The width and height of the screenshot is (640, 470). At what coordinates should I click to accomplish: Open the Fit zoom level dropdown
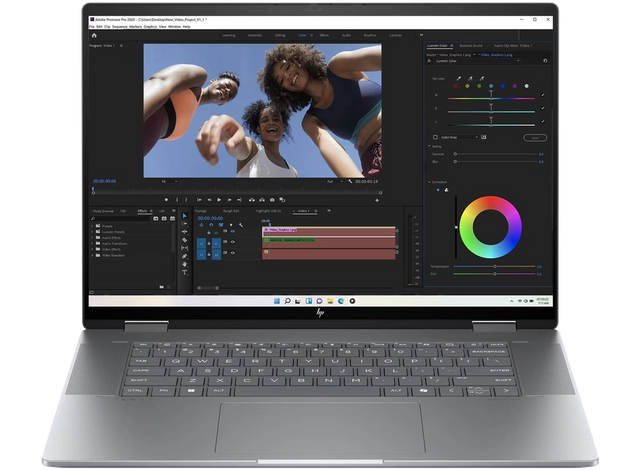coord(169,181)
